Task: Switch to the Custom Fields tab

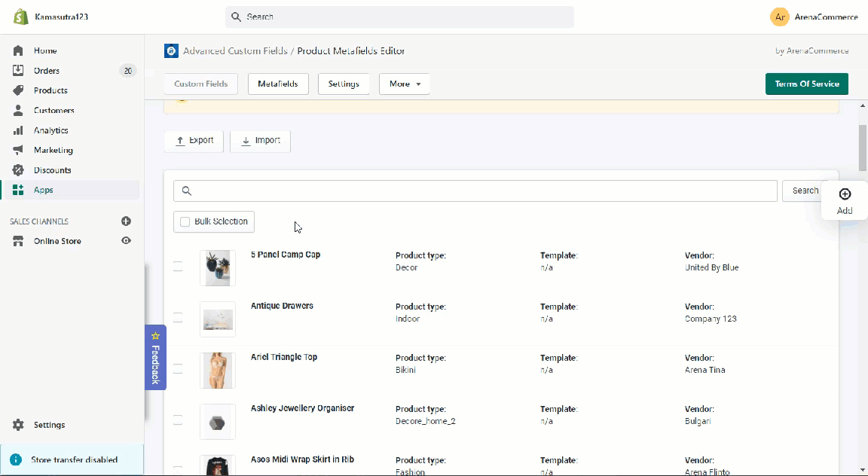Action: click(201, 84)
